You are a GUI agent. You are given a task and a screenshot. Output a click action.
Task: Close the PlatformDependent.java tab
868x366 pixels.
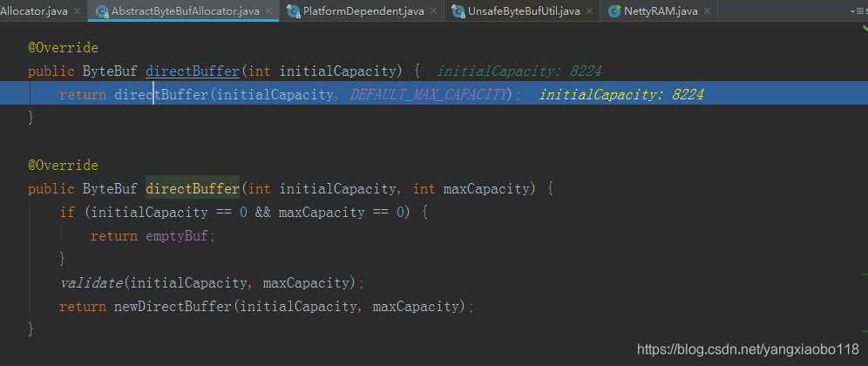point(433,11)
